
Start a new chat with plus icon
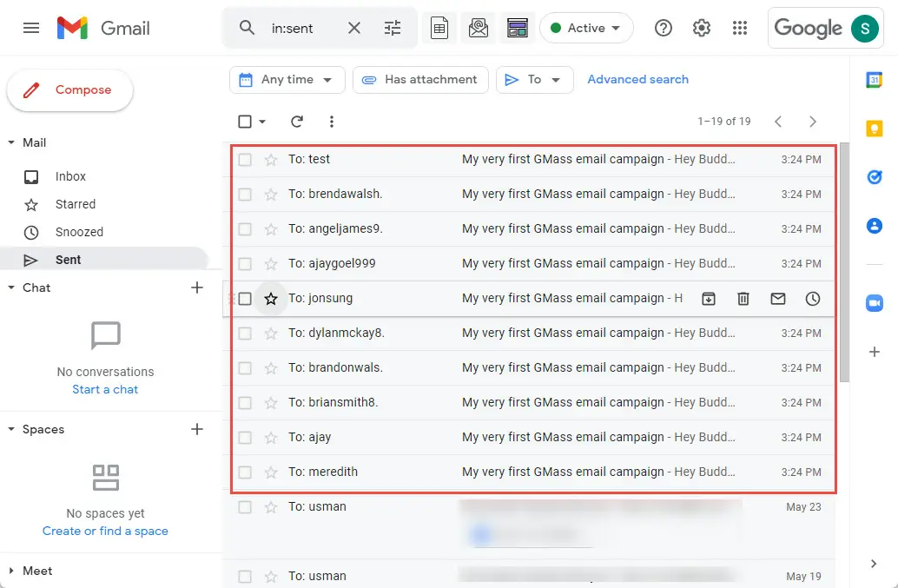tap(197, 287)
